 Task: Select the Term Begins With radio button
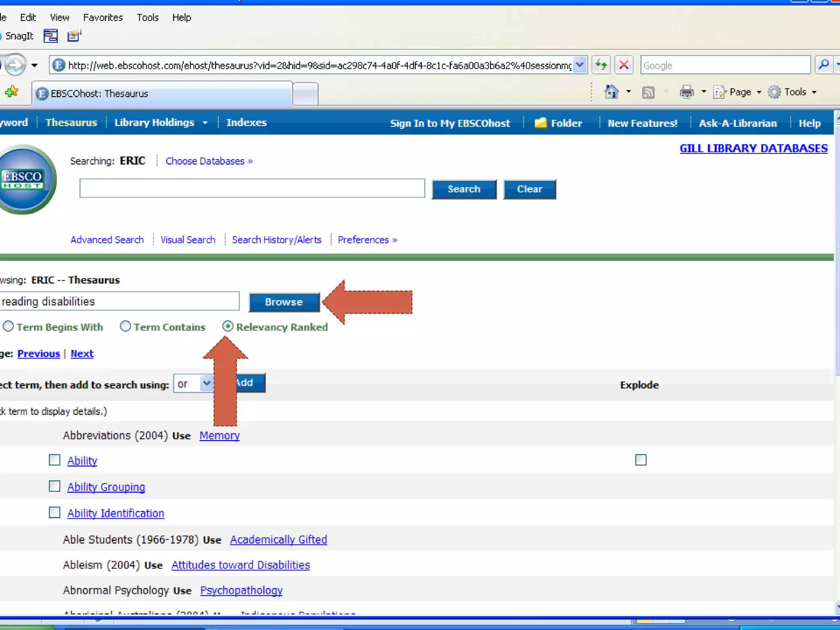point(8,326)
